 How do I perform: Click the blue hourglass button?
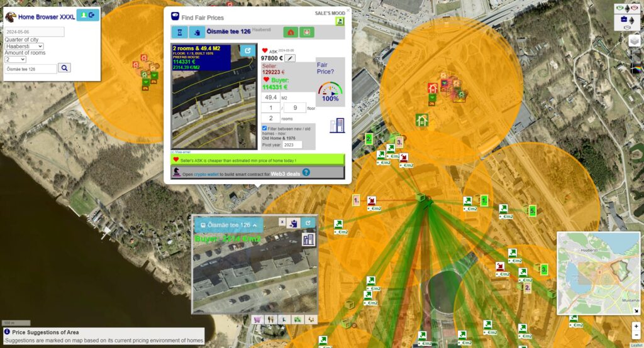tap(179, 32)
